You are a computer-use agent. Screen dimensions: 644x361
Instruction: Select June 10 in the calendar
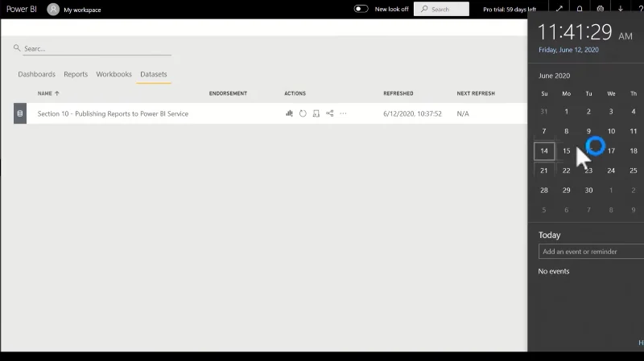click(611, 131)
